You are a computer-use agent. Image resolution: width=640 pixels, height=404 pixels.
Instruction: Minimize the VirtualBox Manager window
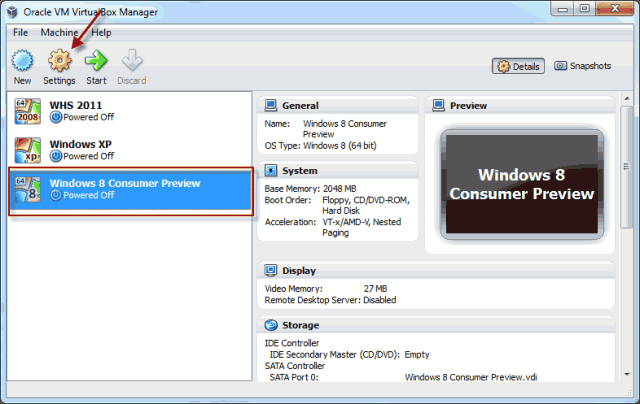[562, 9]
